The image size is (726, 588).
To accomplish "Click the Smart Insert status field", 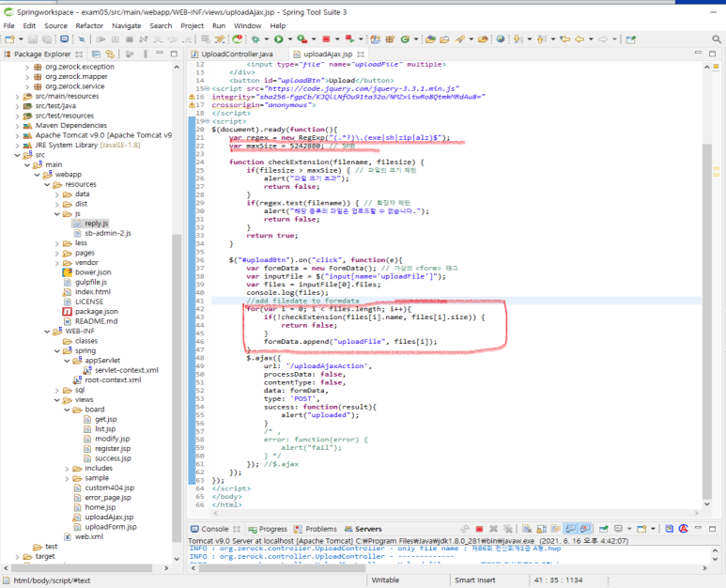I will pyautogui.click(x=475, y=580).
